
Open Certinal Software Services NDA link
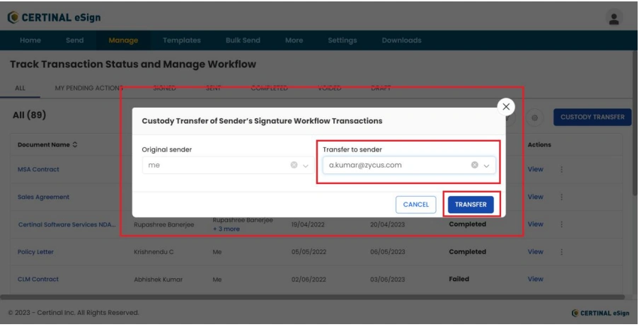pos(67,224)
